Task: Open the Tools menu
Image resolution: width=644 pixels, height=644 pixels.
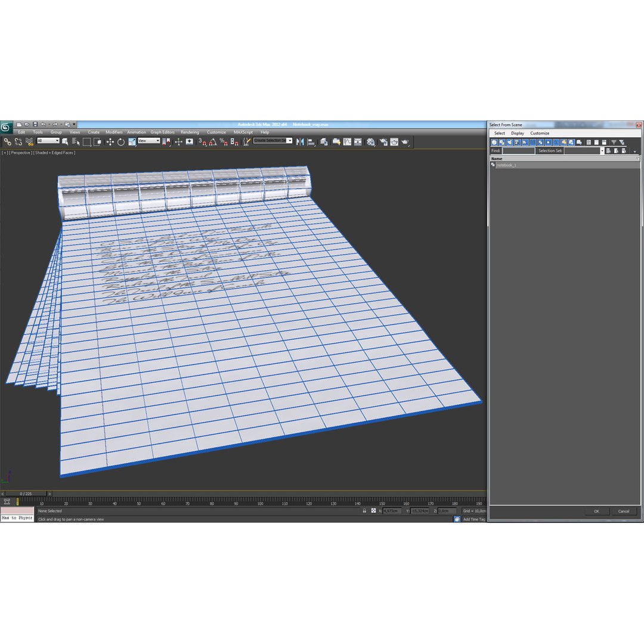Action: 38,132
